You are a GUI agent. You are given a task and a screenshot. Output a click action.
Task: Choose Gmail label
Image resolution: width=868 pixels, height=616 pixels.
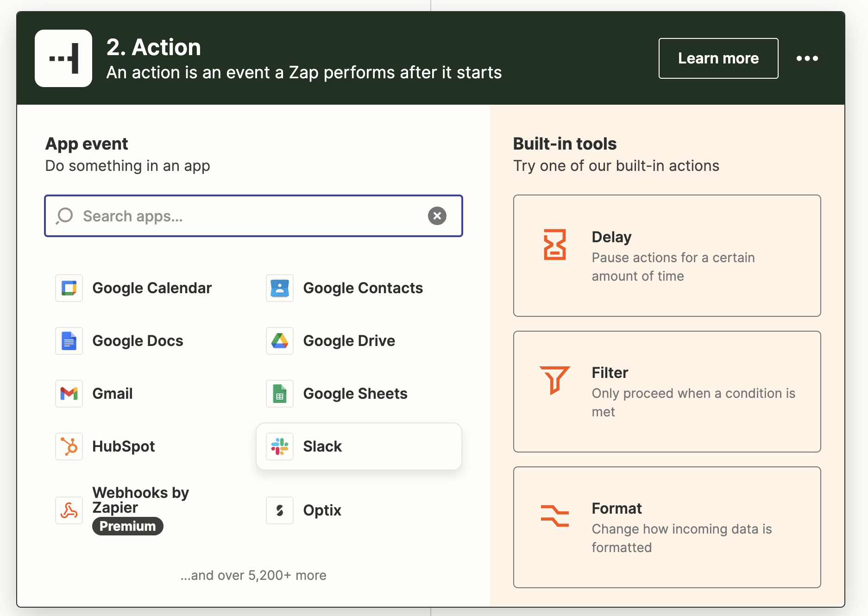click(x=113, y=394)
